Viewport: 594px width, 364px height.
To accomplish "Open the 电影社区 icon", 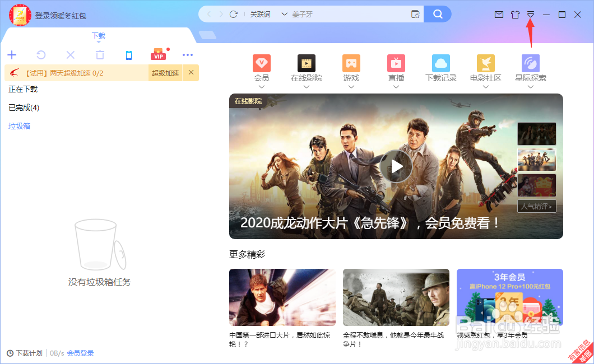I will [486, 63].
